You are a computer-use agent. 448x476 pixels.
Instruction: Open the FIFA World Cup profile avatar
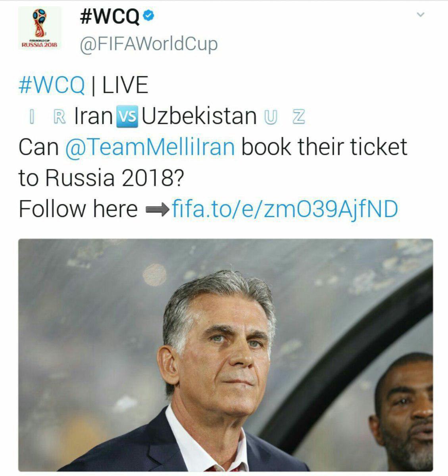tap(40, 29)
